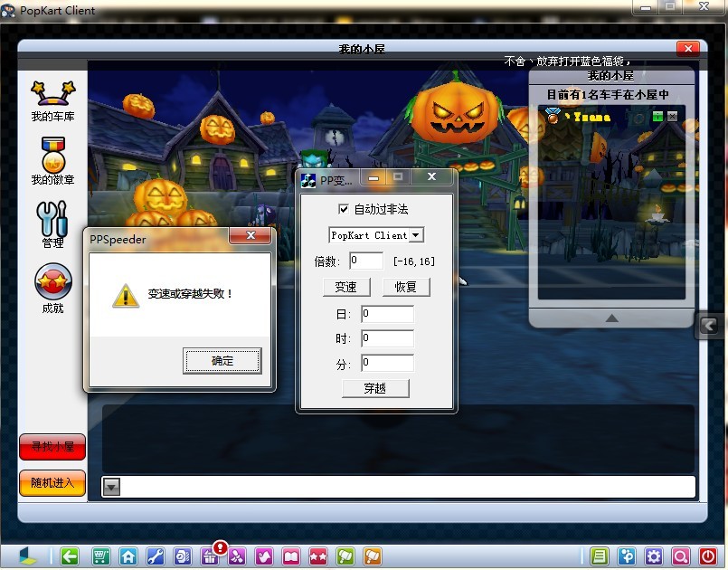728x570 pixels.
Task: Open the blue P bubbles icon
Action: click(x=627, y=556)
